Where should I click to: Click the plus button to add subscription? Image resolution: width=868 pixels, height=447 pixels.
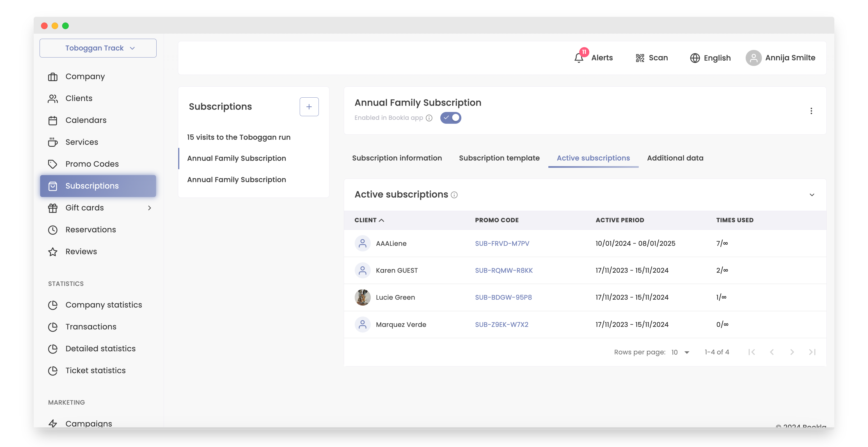pos(309,107)
